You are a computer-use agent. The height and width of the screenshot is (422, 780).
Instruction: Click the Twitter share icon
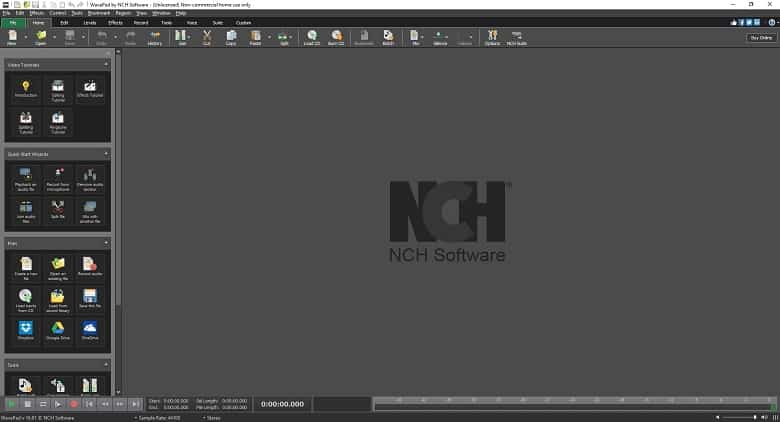pyautogui.click(x=749, y=22)
